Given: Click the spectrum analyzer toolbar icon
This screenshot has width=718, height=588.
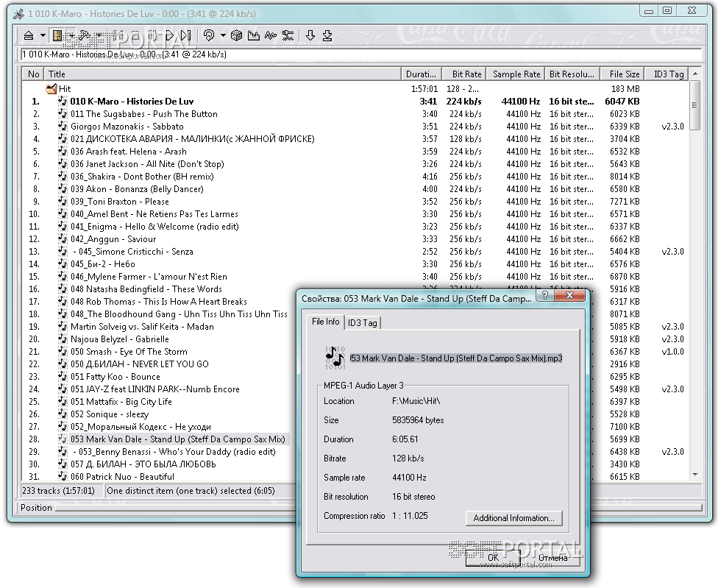Looking at the screenshot, I should (x=253, y=35).
